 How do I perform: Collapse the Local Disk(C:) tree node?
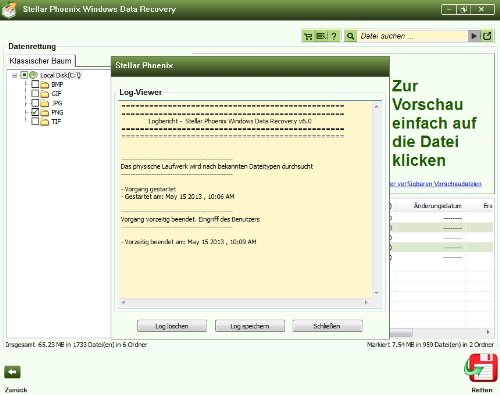(14, 75)
